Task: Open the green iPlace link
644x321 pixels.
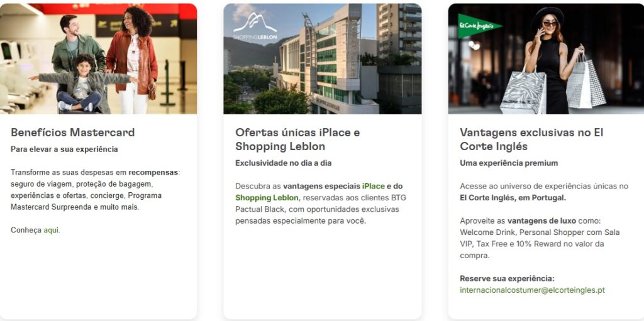Action: pos(374,187)
